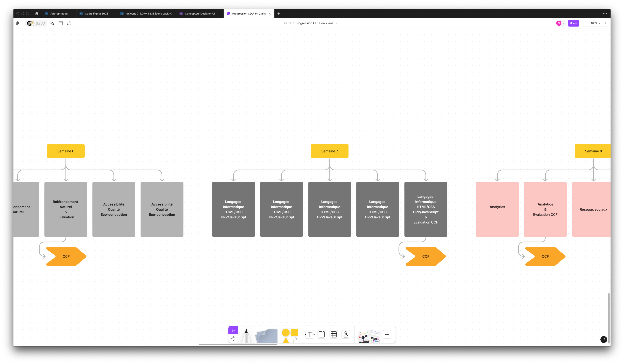Start the 03:00 timer widget
The width and height of the screenshot is (624, 364).
36,23
